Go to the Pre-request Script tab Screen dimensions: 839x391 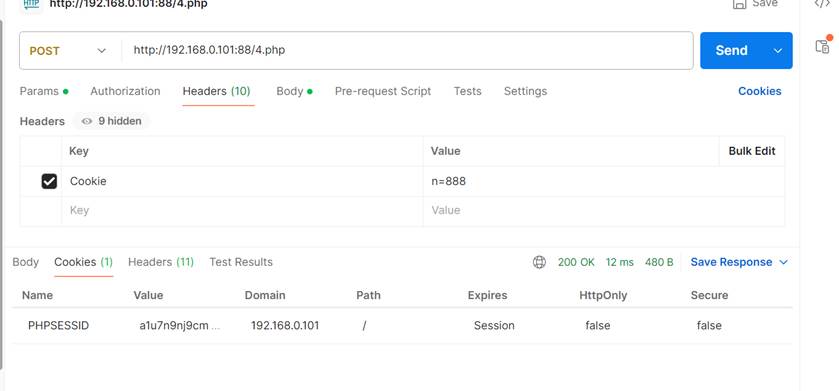(x=383, y=91)
